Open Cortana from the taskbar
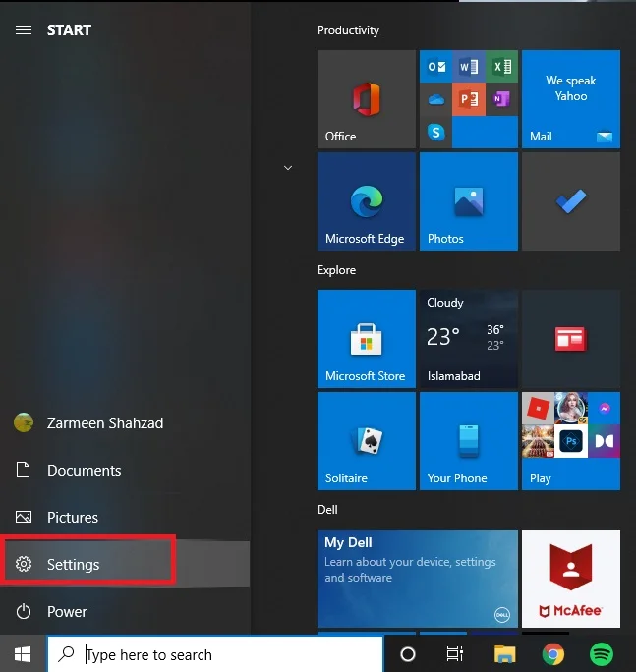This screenshot has width=636, height=672. [407, 654]
